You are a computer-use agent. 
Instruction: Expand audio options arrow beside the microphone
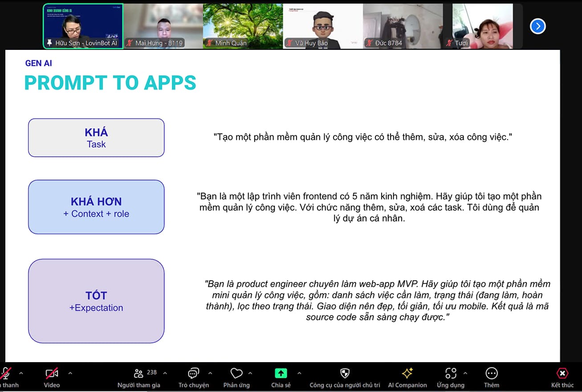20,373
